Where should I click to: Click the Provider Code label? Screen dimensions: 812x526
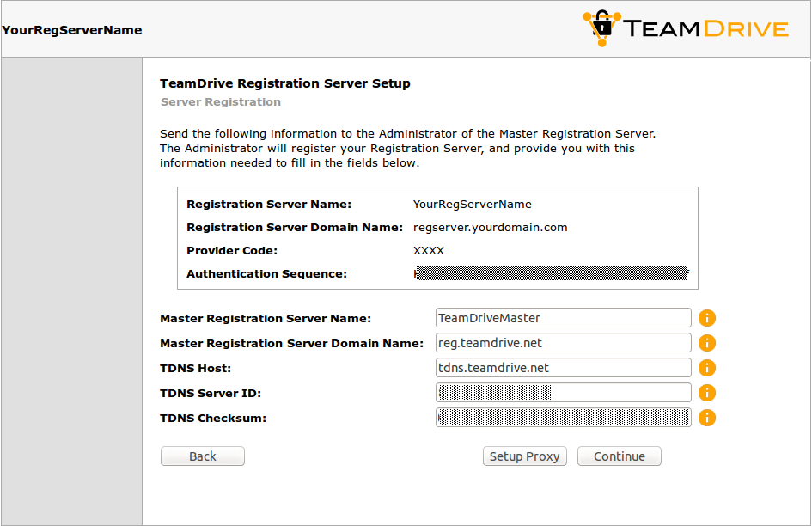[x=232, y=251]
